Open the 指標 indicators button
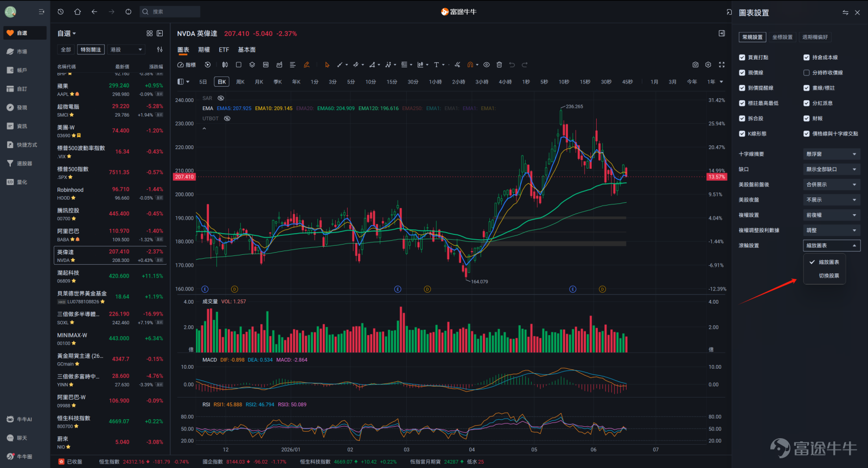The image size is (868, 468). point(187,65)
